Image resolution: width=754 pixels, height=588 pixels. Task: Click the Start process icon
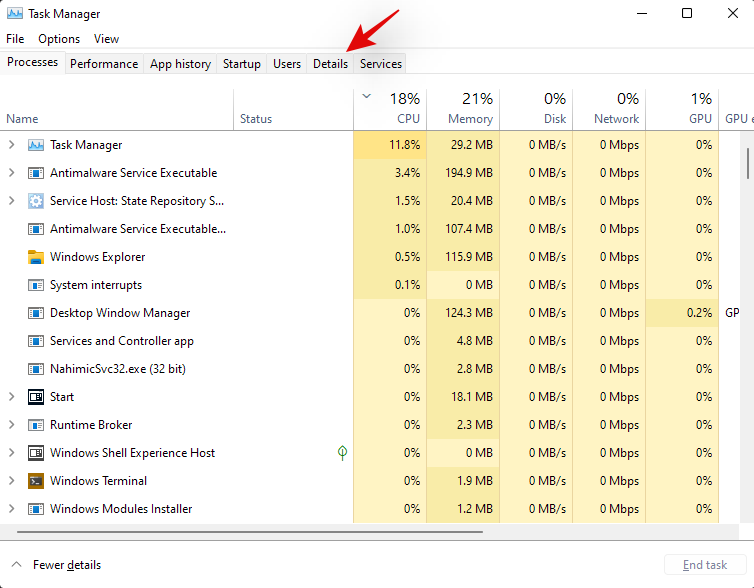click(36, 397)
